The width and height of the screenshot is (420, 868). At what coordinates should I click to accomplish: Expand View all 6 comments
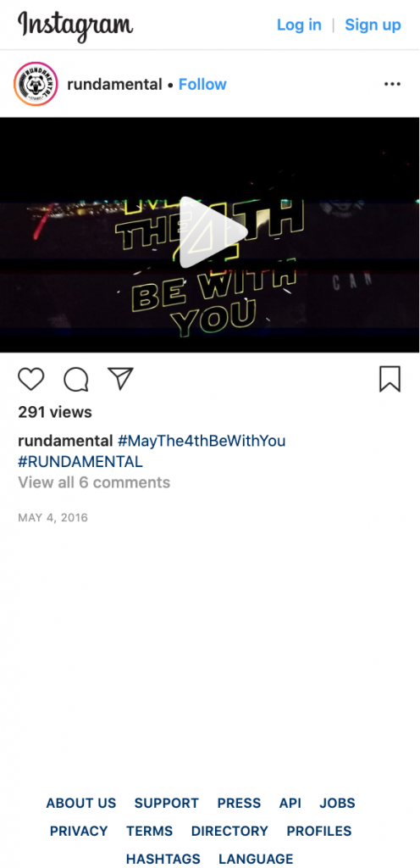(x=94, y=482)
